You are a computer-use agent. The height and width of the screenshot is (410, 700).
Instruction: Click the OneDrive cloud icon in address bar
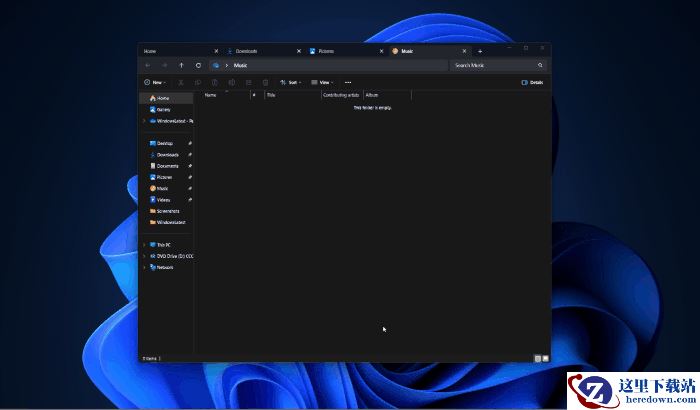(216, 65)
